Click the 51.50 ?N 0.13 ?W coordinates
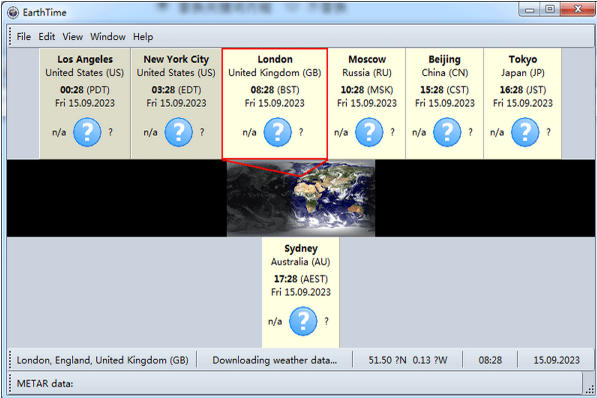This screenshot has width=597, height=398. 408,360
